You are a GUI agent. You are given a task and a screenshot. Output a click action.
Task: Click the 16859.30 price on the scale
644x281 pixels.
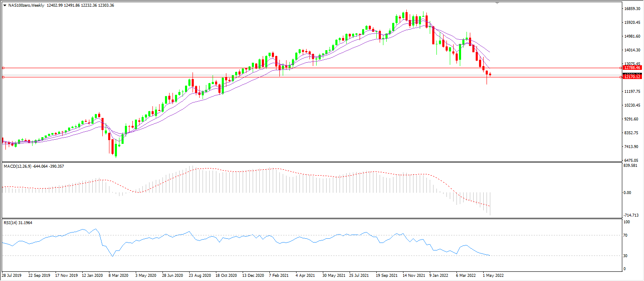point(631,9)
